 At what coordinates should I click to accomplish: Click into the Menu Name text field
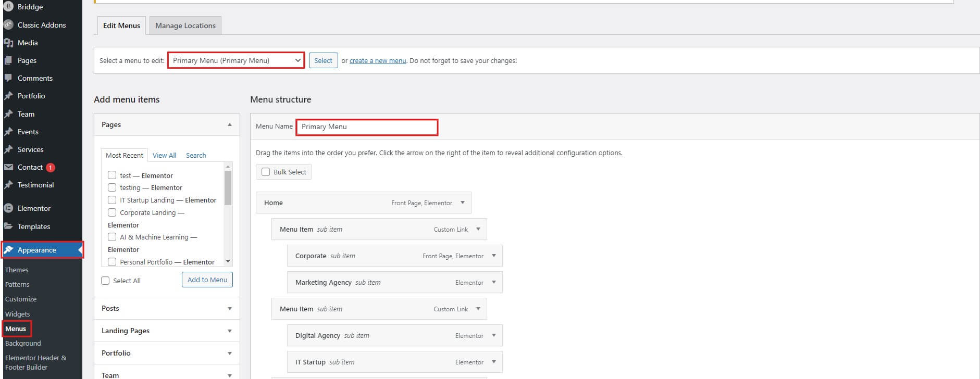click(367, 127)
